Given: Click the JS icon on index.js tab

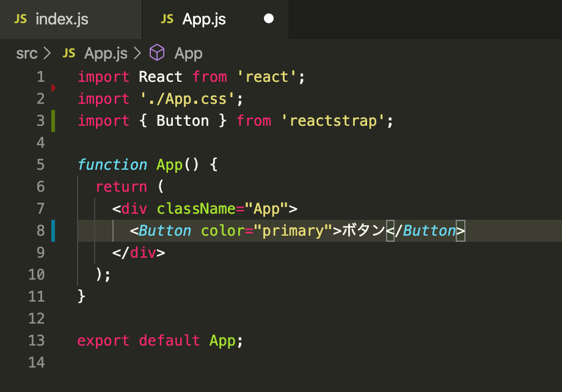Looking at the screenshot, I should tap(20, 19).
